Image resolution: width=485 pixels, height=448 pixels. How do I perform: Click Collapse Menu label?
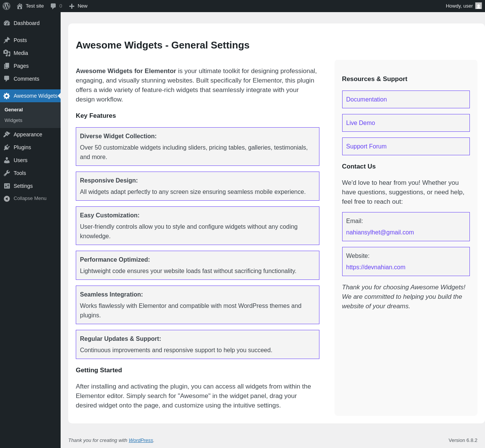30,198
